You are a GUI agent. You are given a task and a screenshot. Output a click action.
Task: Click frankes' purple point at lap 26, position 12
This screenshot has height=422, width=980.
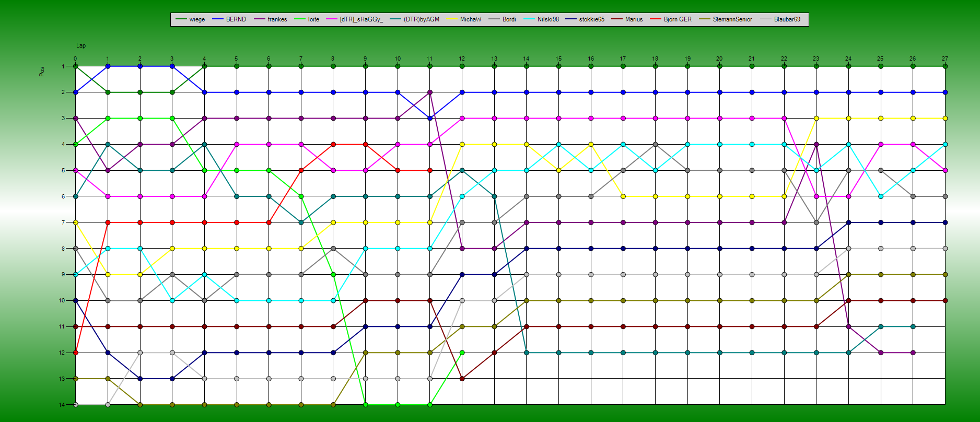913,353
